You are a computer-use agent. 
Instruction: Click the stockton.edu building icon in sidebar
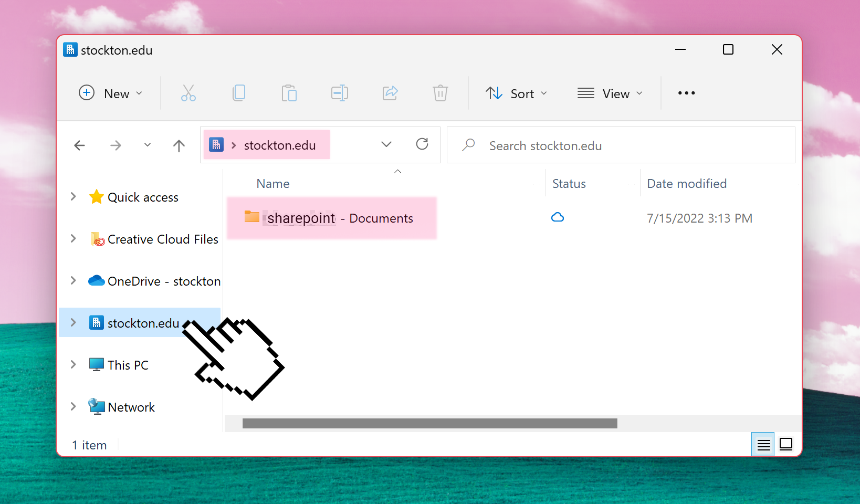tap(96, 322)
